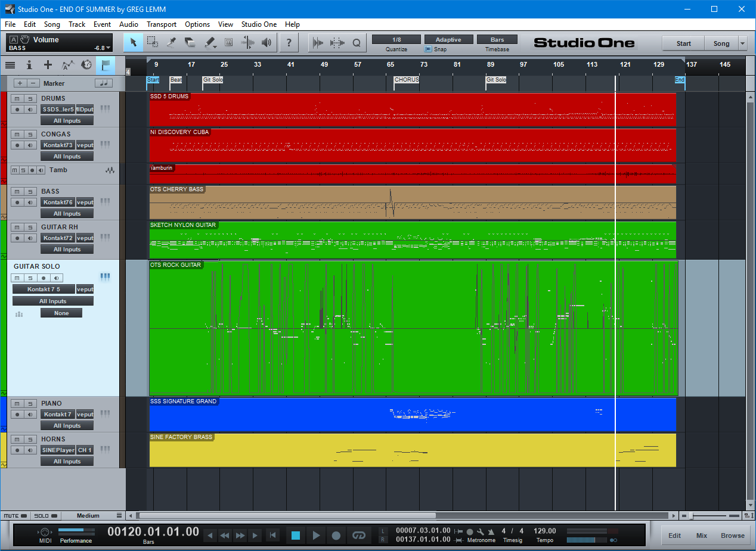Click the horizontal timeline scrollbar
756x551 pixels.
[287, 516]
